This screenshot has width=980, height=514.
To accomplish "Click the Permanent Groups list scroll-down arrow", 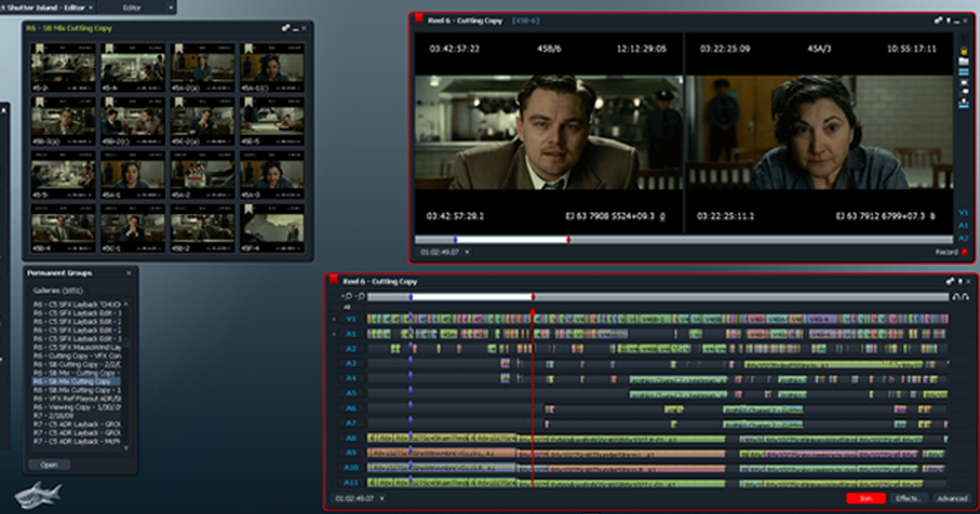I will pyautogui.click(x=126, y=448).
